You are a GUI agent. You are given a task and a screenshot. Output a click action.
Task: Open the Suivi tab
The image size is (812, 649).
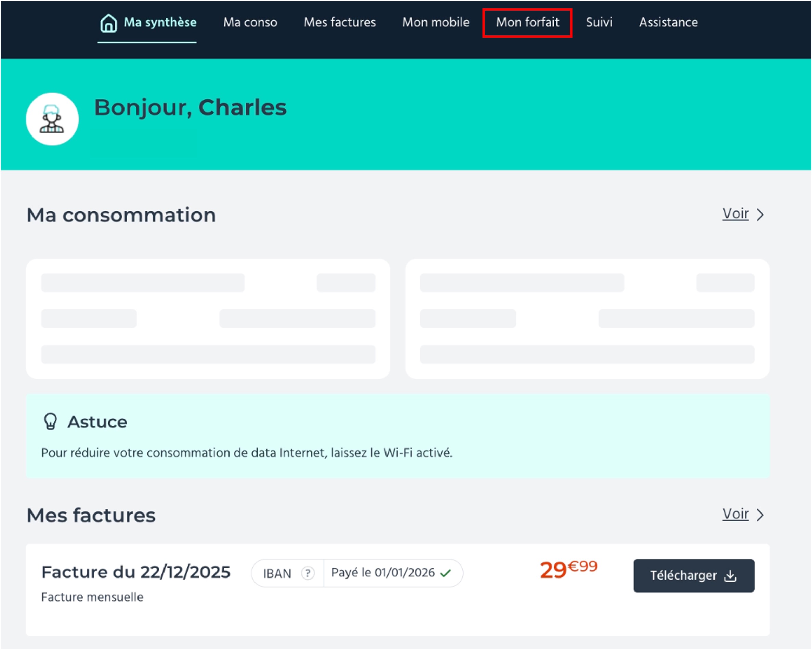pos(599,22)
